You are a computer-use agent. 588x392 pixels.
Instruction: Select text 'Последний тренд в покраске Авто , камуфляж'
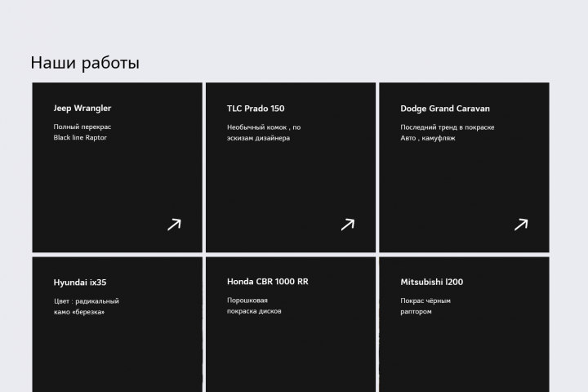tap(448, 132)
